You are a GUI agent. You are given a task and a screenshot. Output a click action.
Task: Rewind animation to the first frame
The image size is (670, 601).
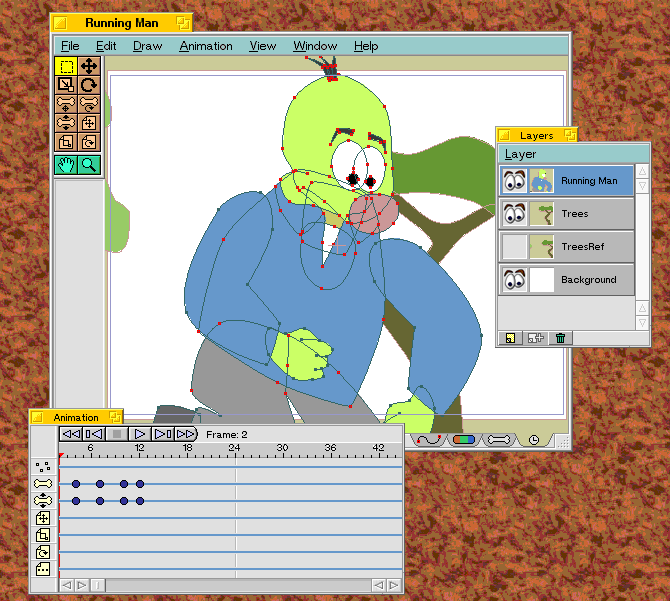click(70, 434)
